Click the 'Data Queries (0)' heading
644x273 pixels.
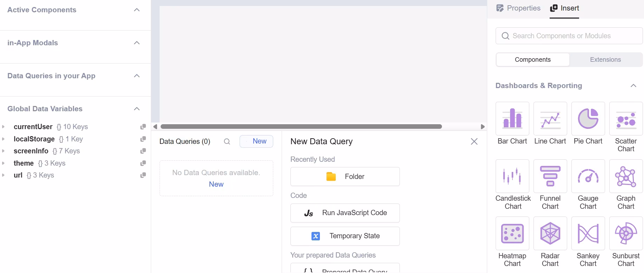click(185, 141)
